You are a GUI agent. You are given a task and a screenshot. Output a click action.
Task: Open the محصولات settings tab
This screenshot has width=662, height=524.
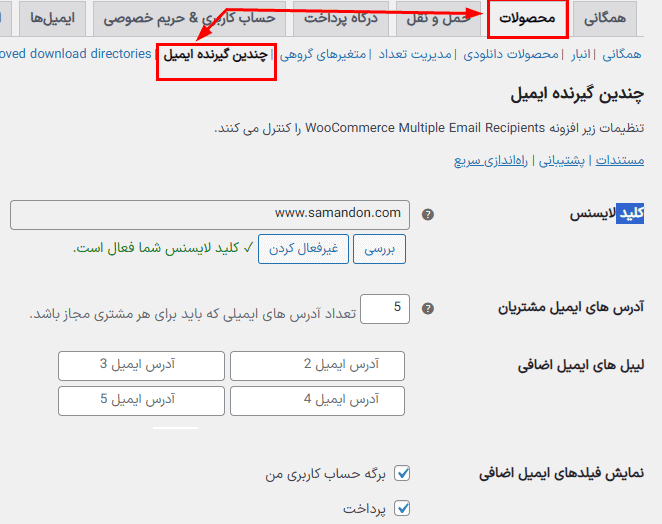click(x=527, y=19)
